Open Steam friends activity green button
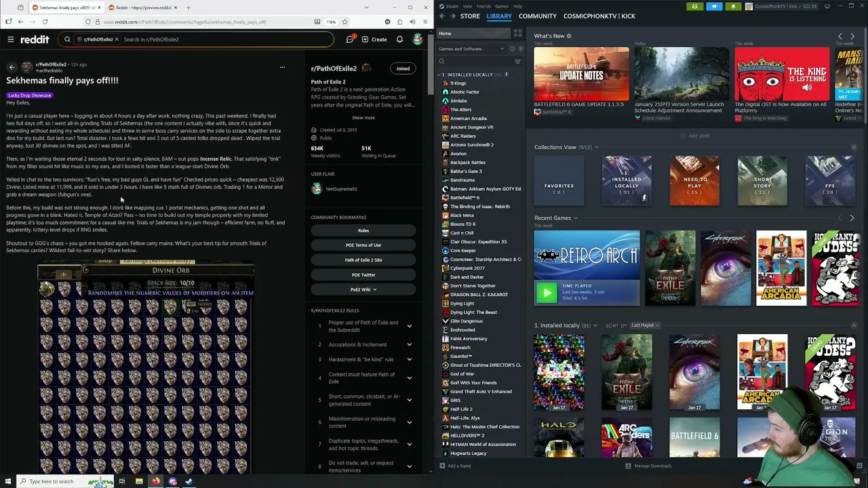This screenshot has height=488, width=868. (694, 6)
